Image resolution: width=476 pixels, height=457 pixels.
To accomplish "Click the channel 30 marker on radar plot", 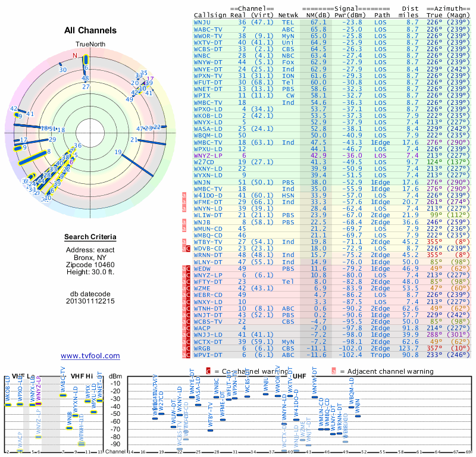I will tap(63, 70).
